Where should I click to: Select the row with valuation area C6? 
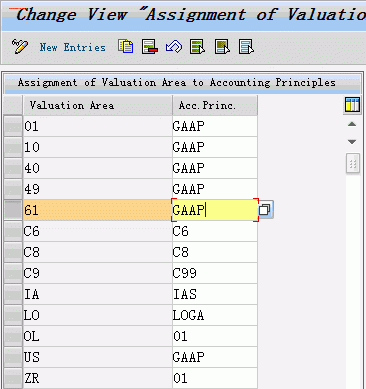click(x=13, y=231)
